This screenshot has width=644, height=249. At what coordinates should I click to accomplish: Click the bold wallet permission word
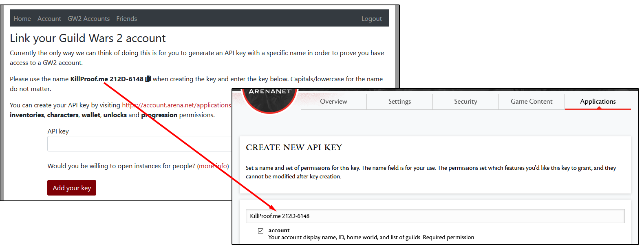(91, 115)
